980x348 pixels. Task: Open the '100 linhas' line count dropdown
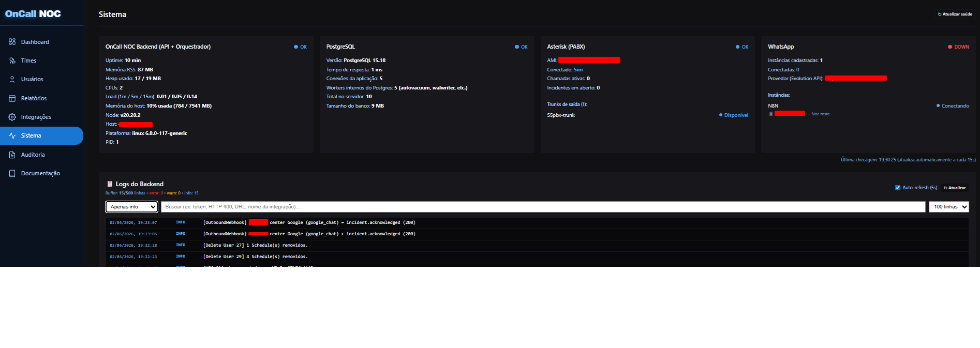949,207
